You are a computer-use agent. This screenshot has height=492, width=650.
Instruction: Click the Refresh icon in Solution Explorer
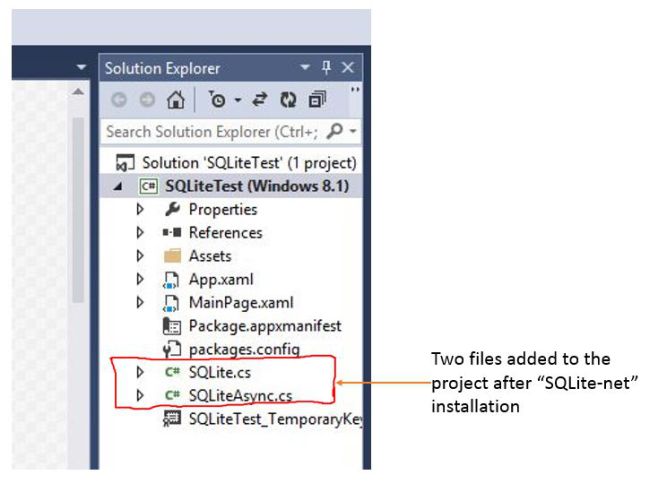(288, 100)
